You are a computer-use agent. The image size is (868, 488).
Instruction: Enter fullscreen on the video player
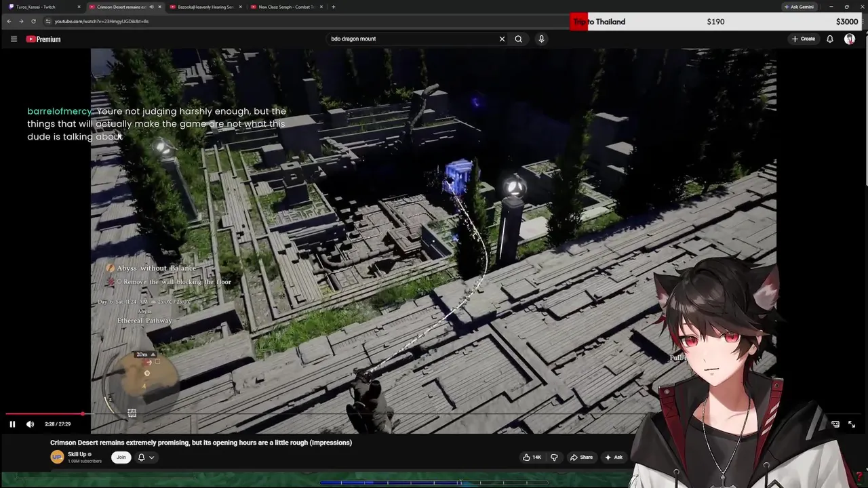(852, 424)
